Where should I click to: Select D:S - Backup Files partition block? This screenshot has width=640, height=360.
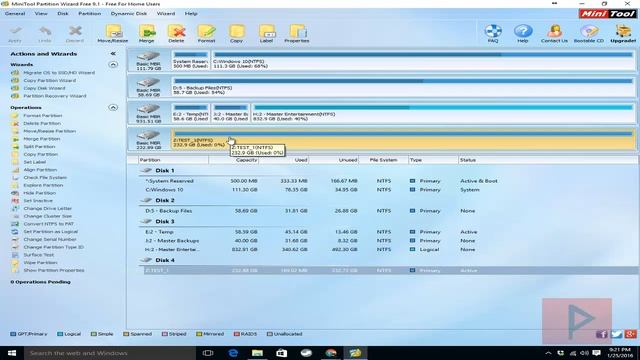[404, 87]
